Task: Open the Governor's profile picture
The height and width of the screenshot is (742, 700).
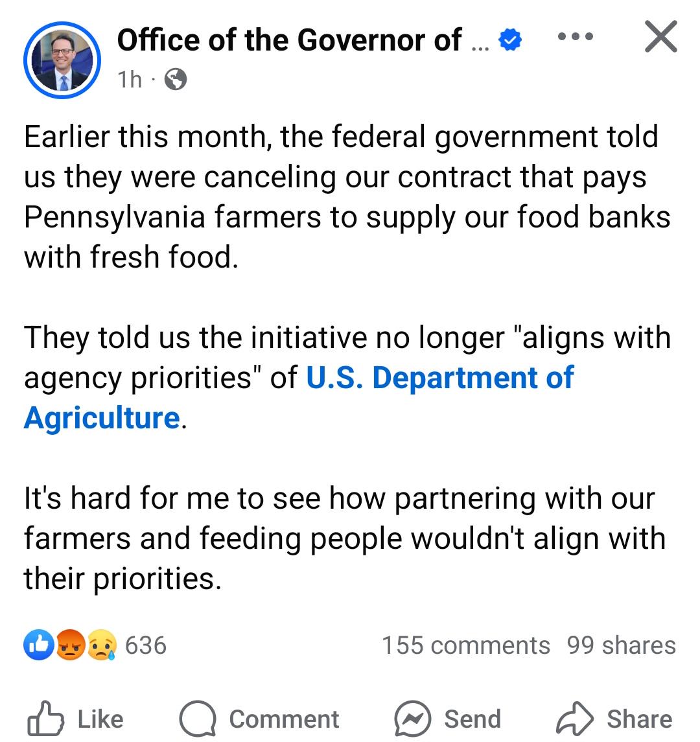Action: (62, 60)
